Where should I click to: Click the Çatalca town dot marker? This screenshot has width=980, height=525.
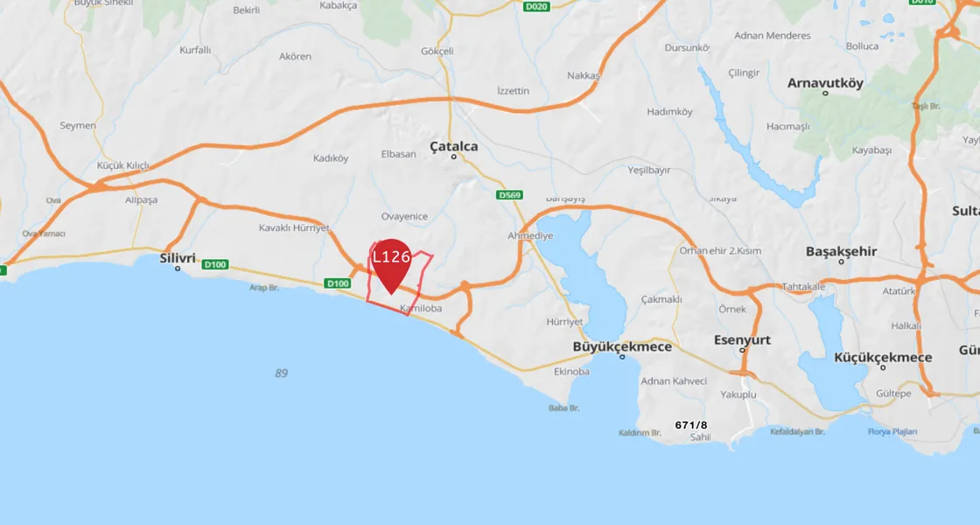click(x=454, y=157)
